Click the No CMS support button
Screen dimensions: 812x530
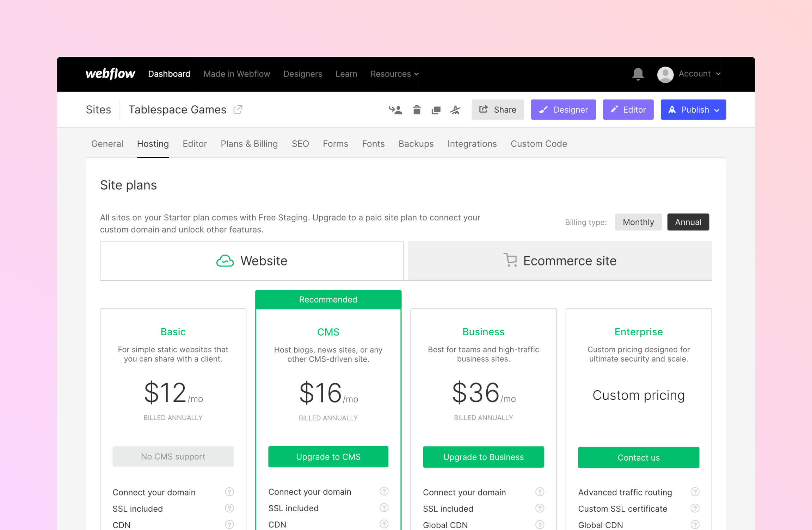pyautogui.click(x=173, y=456)
